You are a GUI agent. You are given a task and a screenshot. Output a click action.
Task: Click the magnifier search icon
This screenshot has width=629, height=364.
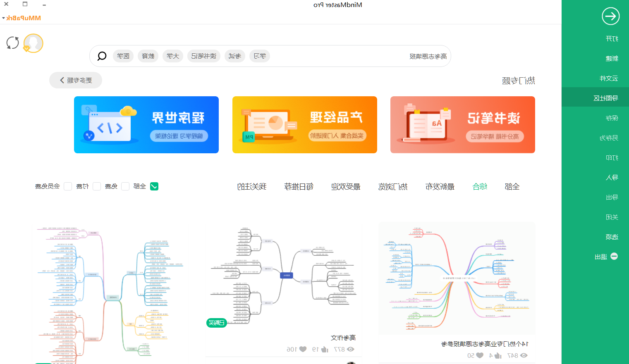click(x=102, y=56)
